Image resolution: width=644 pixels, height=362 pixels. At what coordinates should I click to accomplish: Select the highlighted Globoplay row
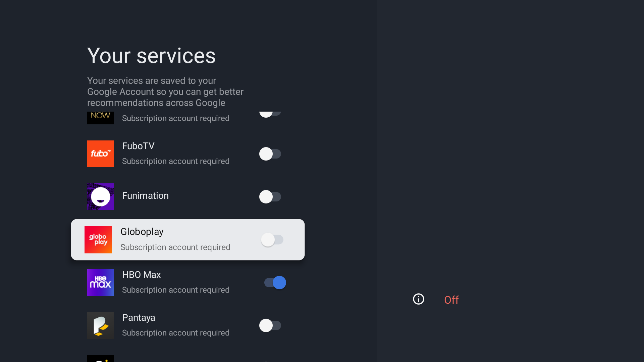click(187, 239)
